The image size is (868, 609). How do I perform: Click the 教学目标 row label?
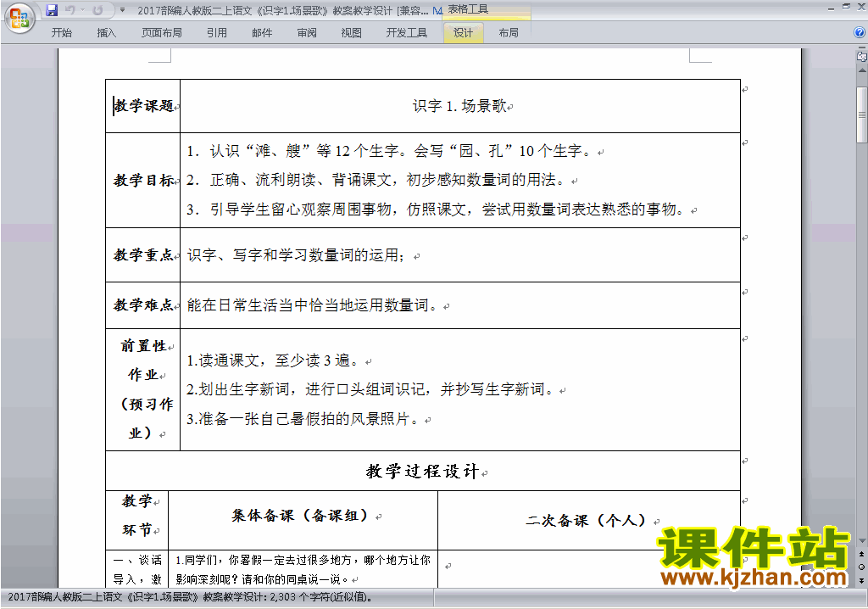(143, 180)
